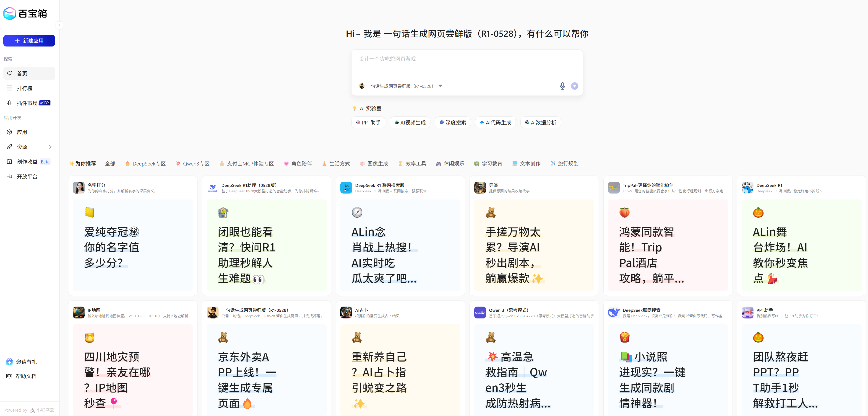This screenshot has height=416, width=868.
Task: Click the Qwen 3 思考模式 icon
Action: tap(480, 313)
